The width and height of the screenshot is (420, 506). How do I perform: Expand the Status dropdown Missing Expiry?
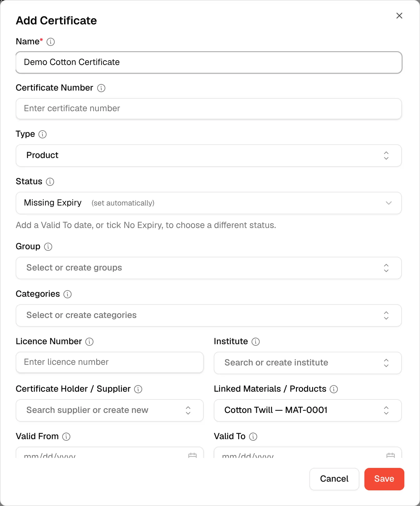click(x=209, y=203)
